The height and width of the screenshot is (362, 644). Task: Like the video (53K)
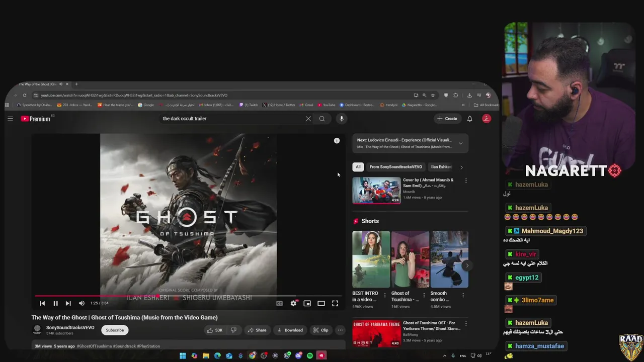coord(215,330)
